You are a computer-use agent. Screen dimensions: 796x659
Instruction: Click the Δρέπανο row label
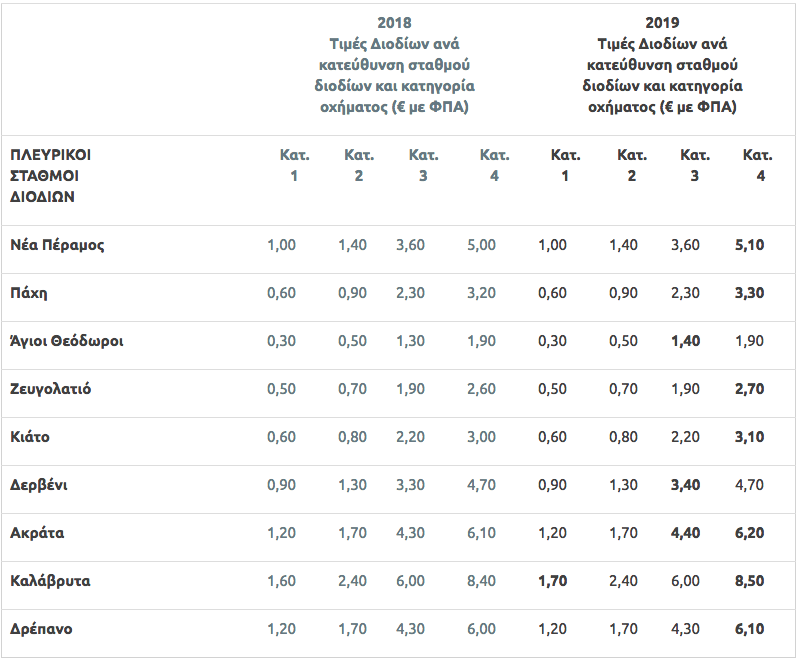[41, 629]
